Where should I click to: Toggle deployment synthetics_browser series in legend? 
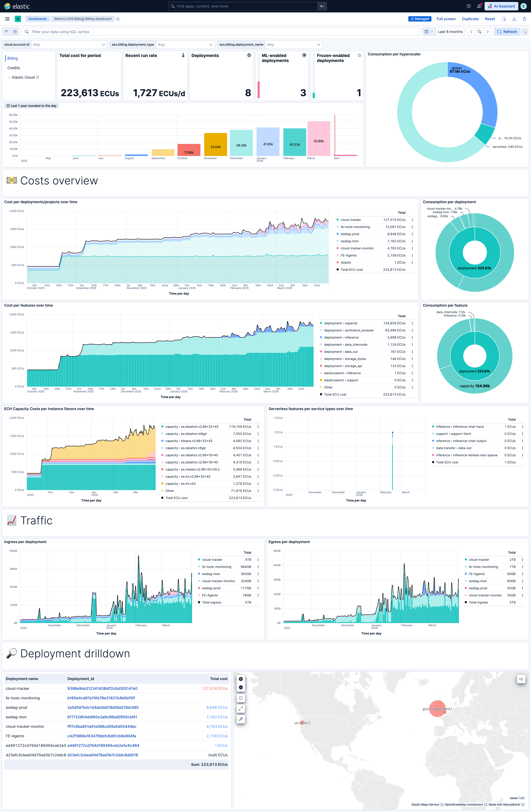[349, 330]
